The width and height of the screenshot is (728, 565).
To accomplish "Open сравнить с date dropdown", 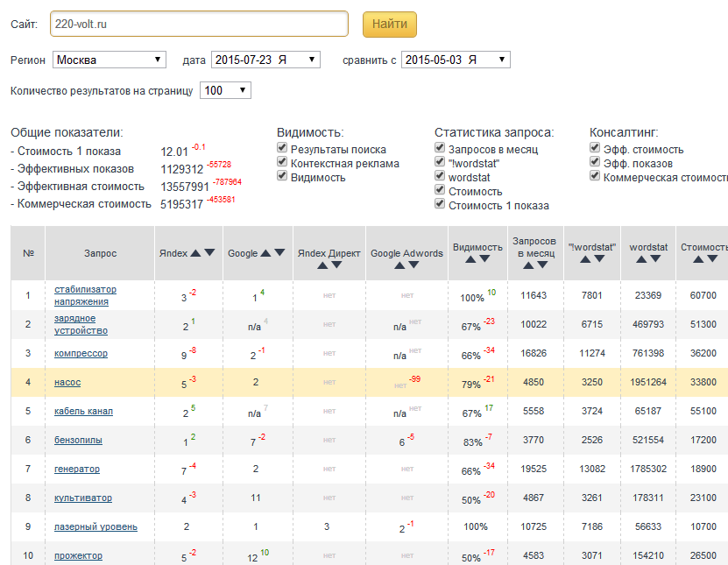I will [456, 60].
